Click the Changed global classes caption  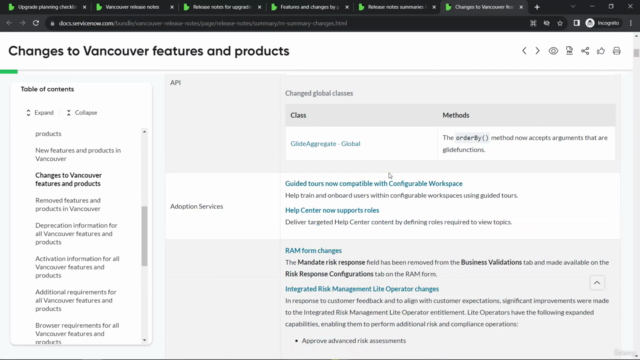319,93
